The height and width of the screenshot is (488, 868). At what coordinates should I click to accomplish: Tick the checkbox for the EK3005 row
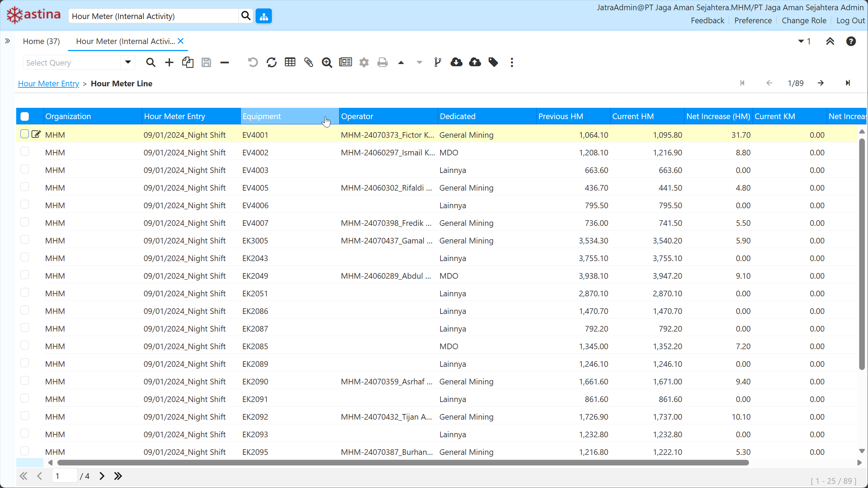click(25, 240)
